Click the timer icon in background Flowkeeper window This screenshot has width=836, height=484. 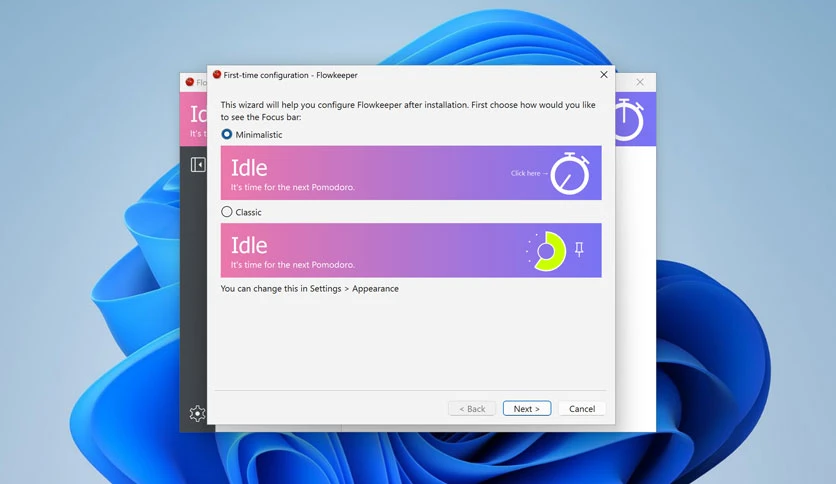(629, 119)
